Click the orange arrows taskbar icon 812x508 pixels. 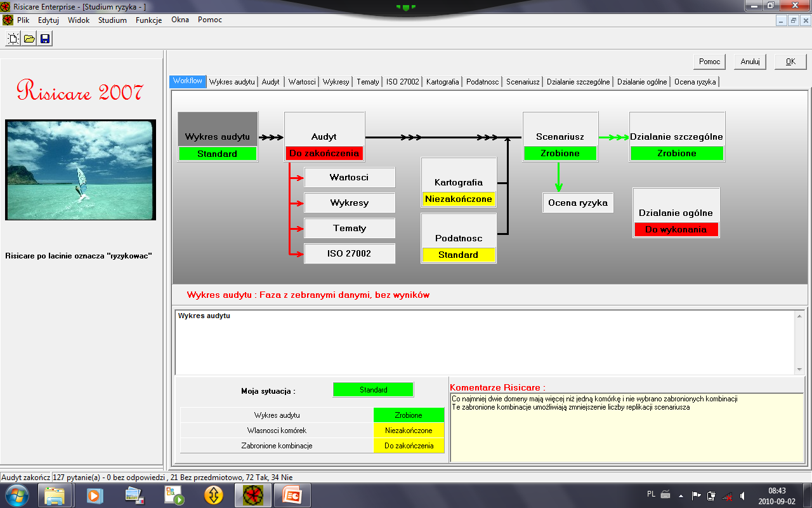214,495
